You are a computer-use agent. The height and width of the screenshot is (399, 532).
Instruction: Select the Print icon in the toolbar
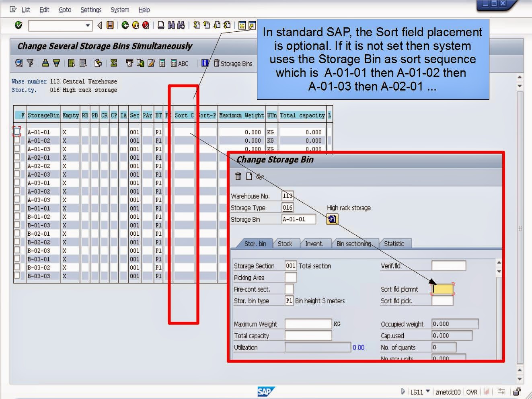[x=160, y=25]
